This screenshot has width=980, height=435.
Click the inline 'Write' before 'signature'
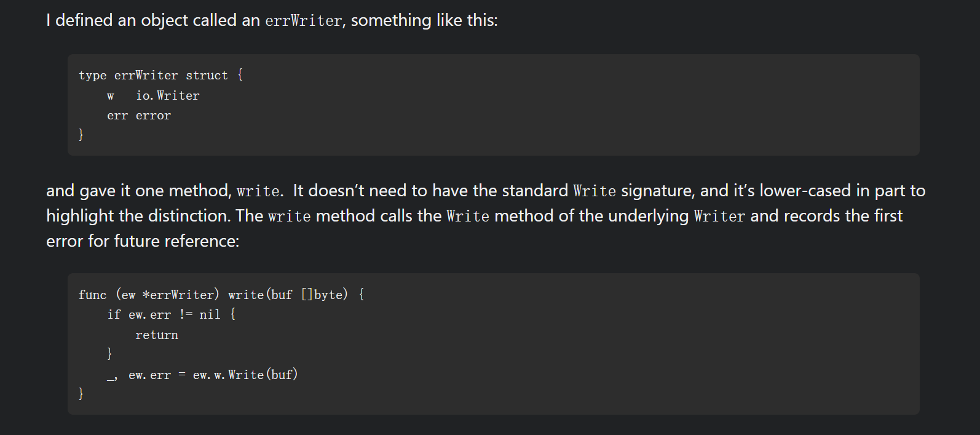point(595,191)
